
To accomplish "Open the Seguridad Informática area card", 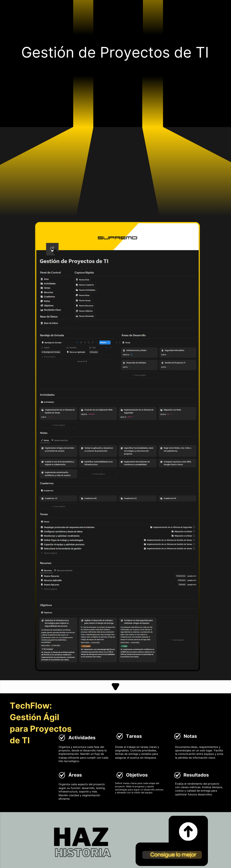I will click(x=178, y=352).
